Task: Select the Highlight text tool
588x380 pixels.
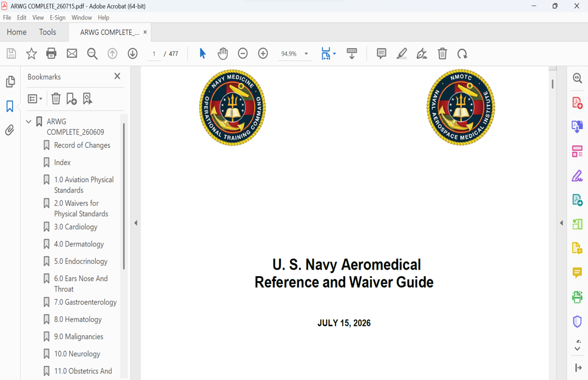Action: tap(402, 53)
